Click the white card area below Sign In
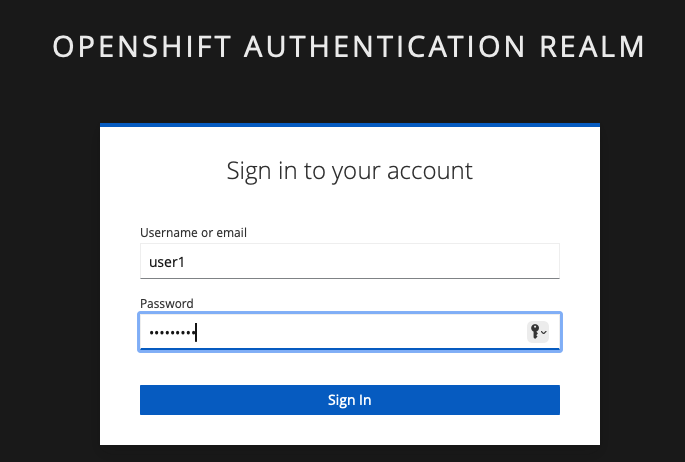Viewport: 685px width, 462px height. click(349, 430)
